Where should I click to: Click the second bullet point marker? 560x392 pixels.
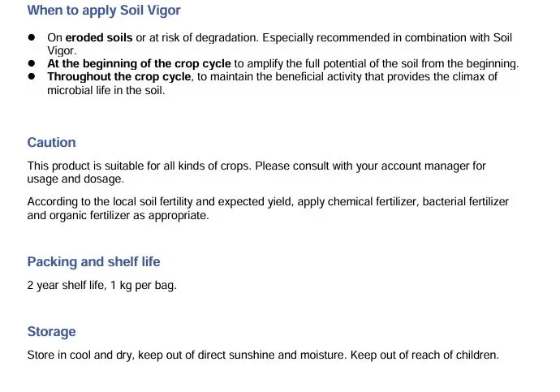[x=33, y=63]
